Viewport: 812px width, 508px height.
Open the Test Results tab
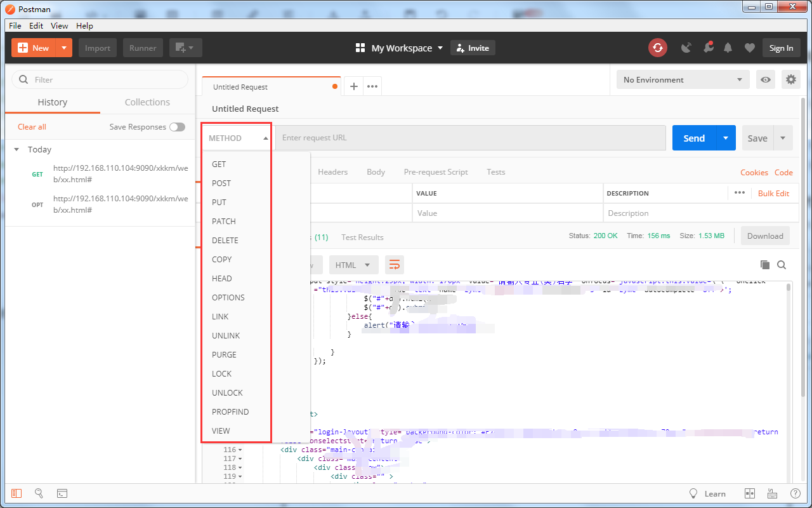pyautogui.click(x=362, y=237)
